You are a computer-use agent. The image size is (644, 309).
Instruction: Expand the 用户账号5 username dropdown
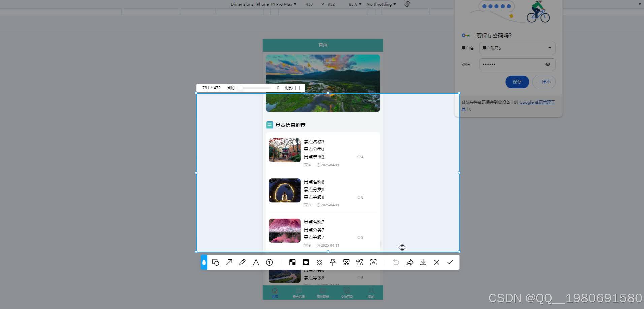[550, 48]
